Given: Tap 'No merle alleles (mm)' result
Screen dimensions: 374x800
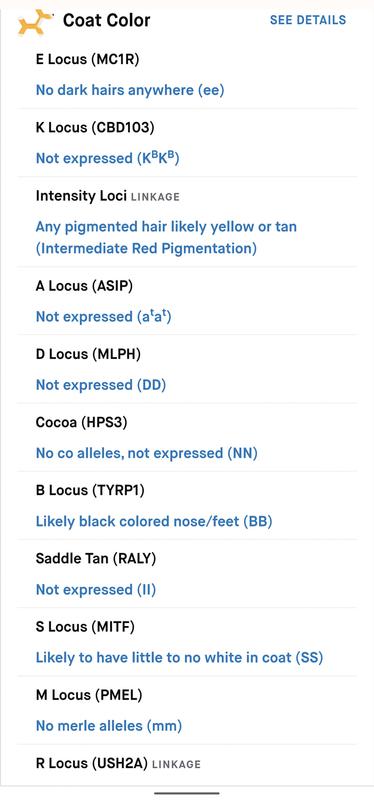Looking at the screenshot, I should tap(109, 726).
